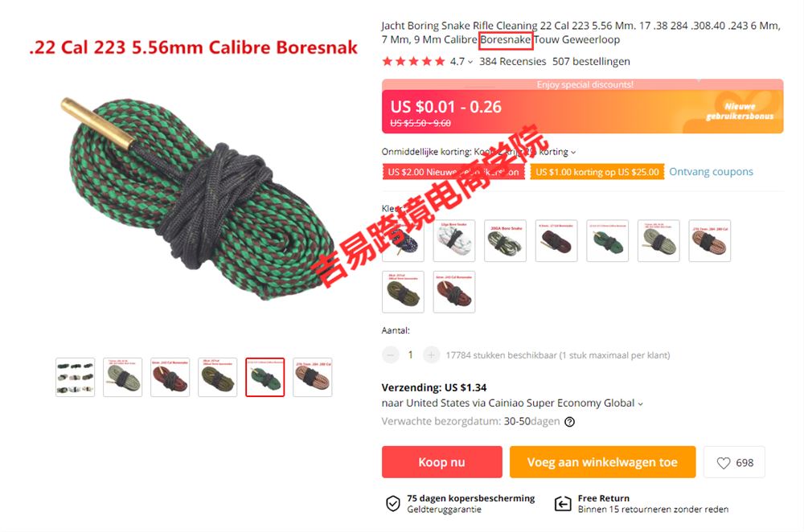Expand the Cainiao Super Economy shipping dropdown
Screen dimensions: 804x532
pos(641,404)
